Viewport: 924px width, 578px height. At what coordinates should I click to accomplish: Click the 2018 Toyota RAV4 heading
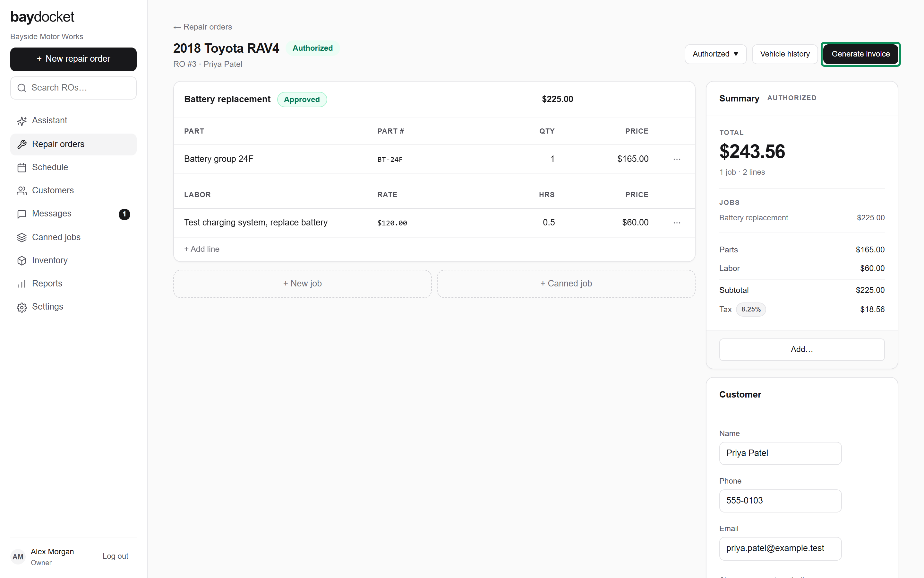coord(226,48)
